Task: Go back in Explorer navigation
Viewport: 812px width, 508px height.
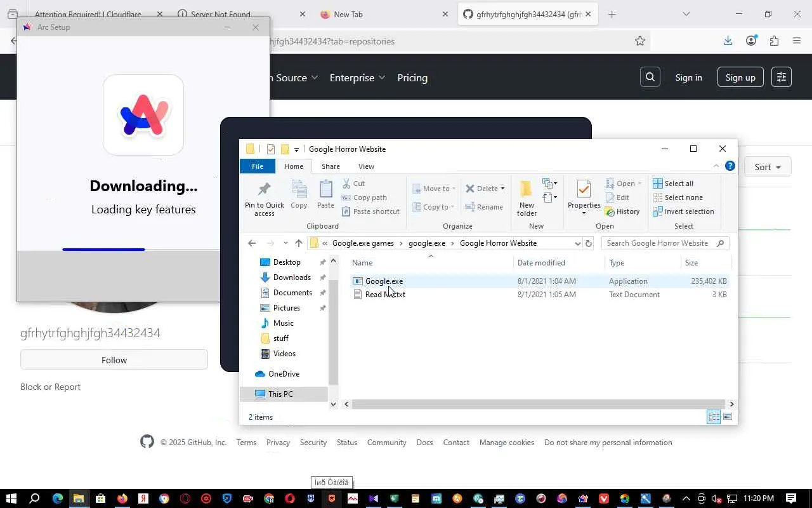Action: 252,243
